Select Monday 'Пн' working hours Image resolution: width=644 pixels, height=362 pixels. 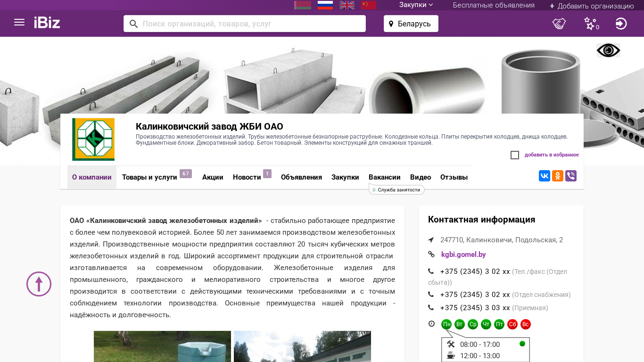click(x=446, y=324)
